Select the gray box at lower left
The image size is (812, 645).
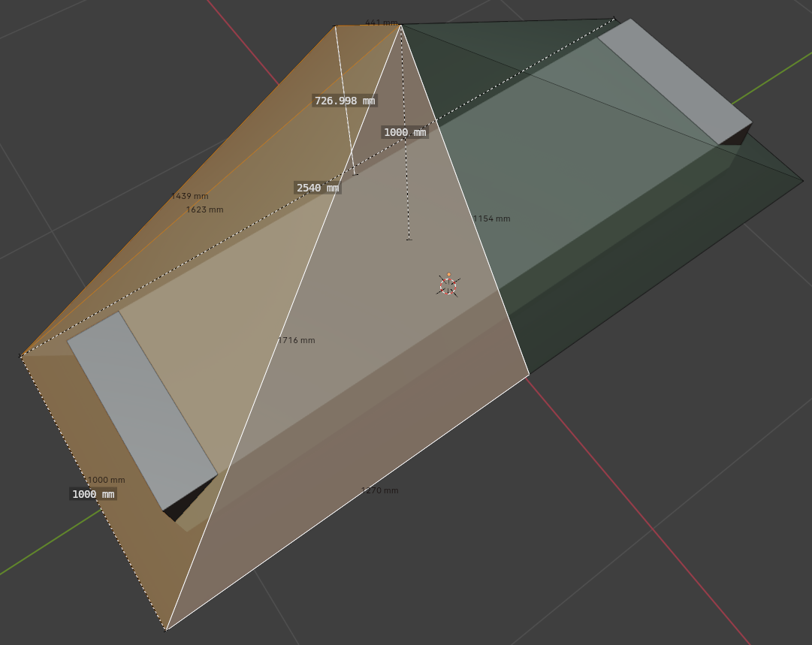coord(143,409)
